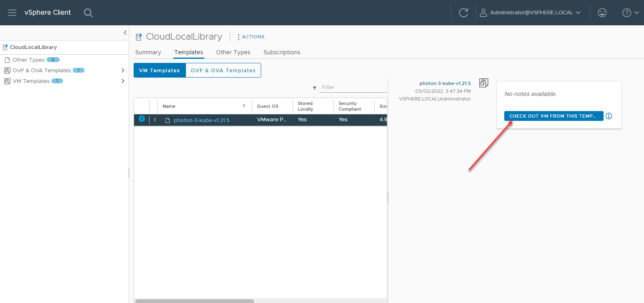The image size is (644, 303).
Task: Sort by the Name column header
Action: pos(169,106)
